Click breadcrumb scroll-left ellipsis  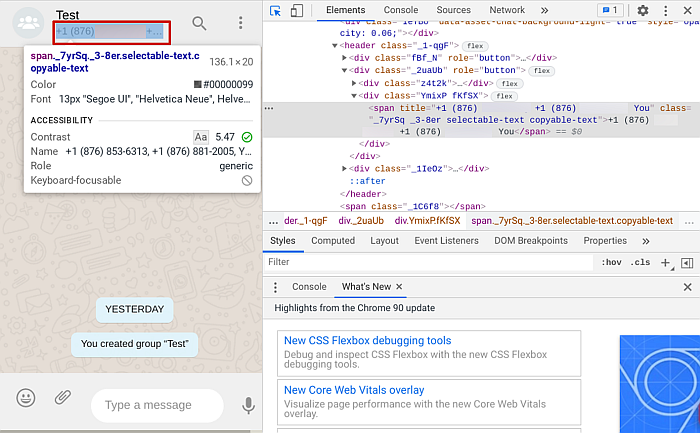[x=273, y=221]
